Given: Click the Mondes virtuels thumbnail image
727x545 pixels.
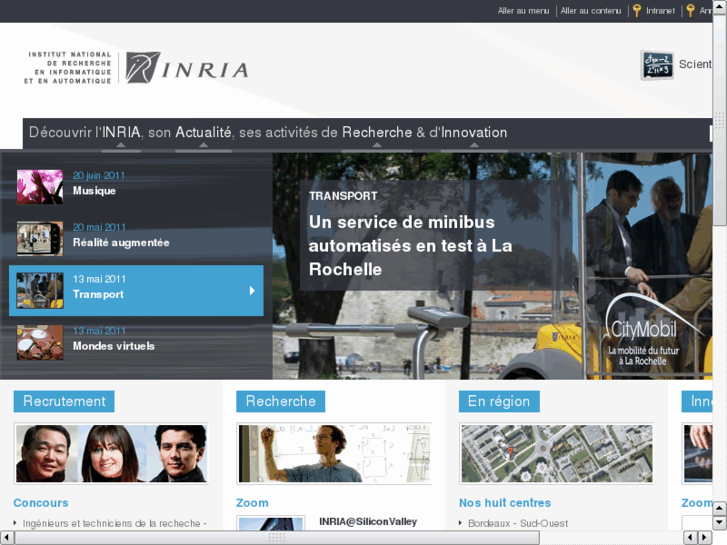Looking at the screenshot, I should pos(40,343).
